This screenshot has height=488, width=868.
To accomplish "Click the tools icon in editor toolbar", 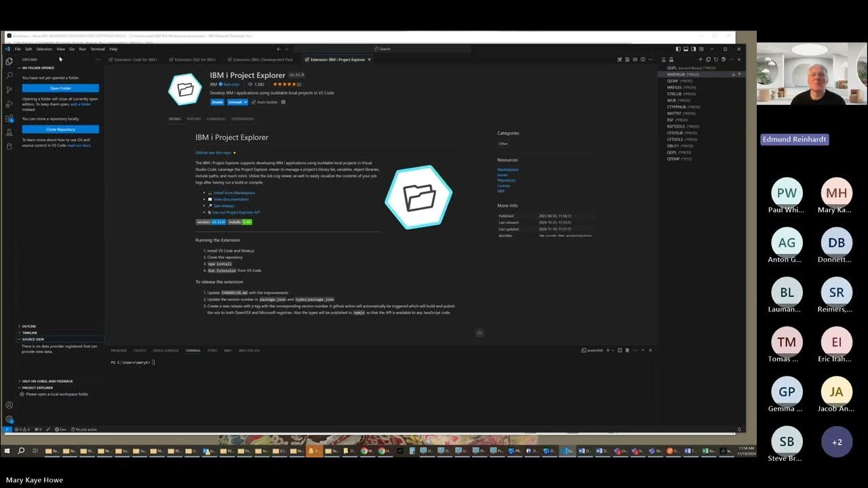I will click(x=620, y=60).
